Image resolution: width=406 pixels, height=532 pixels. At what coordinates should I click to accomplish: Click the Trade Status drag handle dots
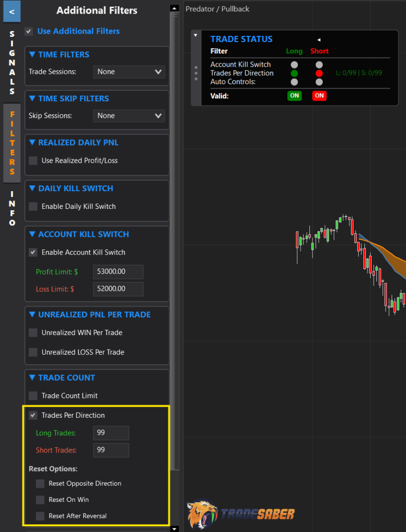pos(195,73)
